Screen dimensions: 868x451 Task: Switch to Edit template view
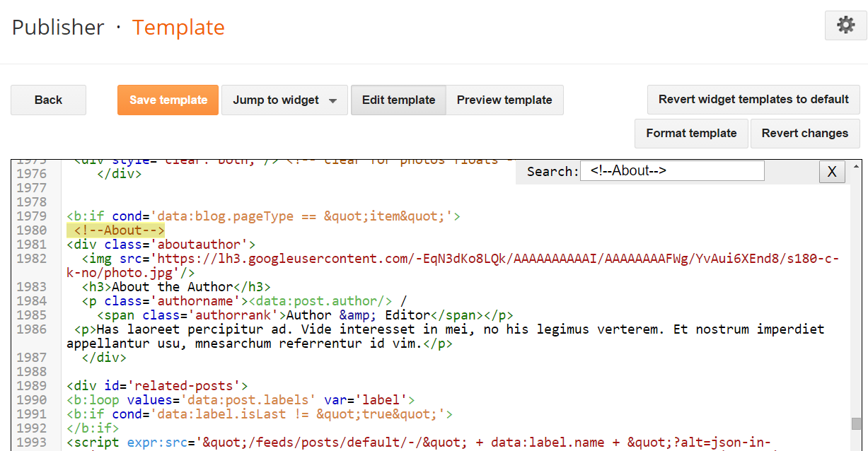398,100
